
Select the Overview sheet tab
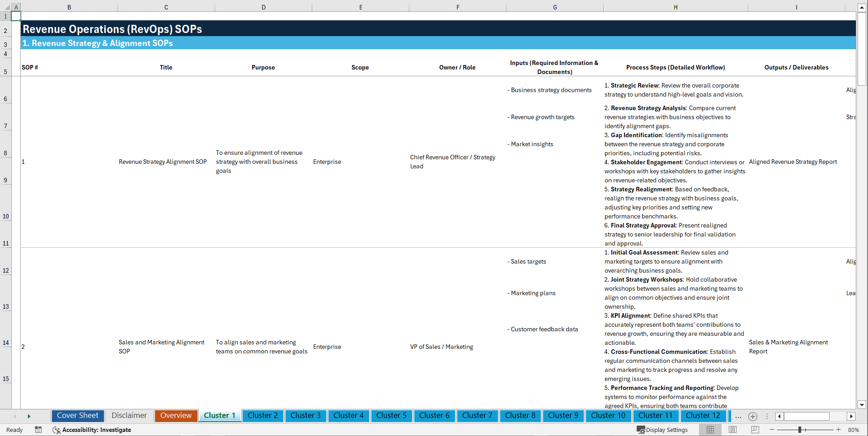(x=176, y=416)
